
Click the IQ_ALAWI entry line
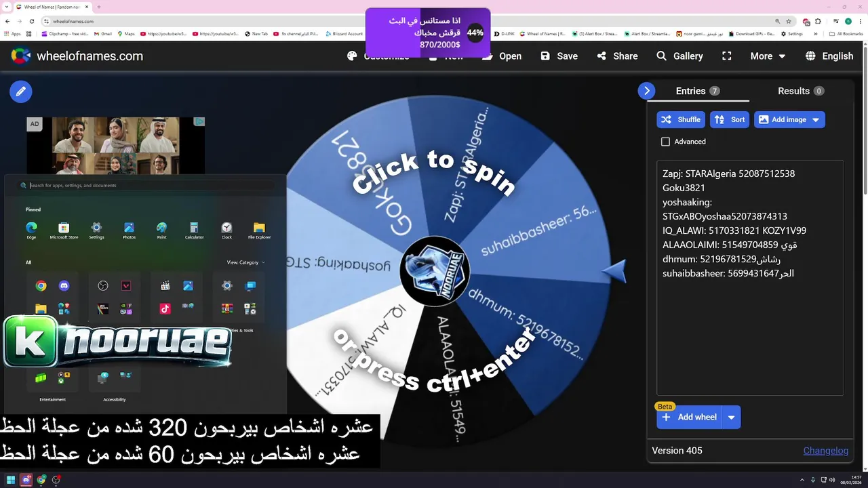(x=734, y=230)
